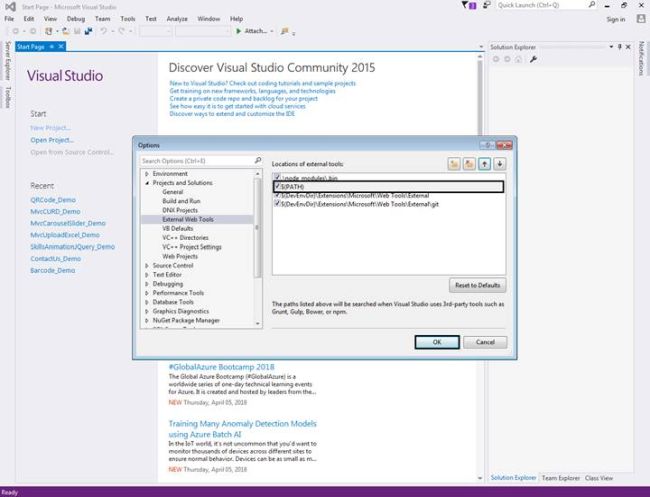Select the VC++ Directories tree item
The width and height of the screenshot is (650, 497).
(x=185, y=238)
